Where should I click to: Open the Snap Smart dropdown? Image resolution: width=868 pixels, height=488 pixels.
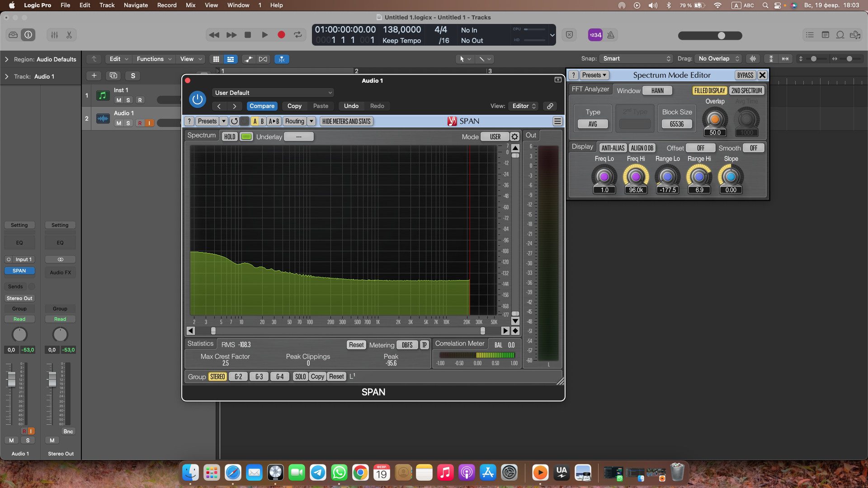coord(636,59)
